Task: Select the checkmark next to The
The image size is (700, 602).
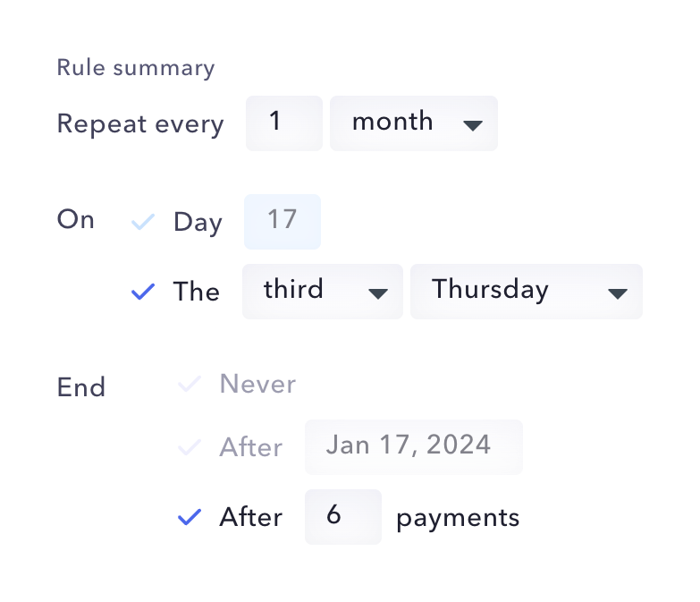Action: pyautogui.click(x=143, y=292)
